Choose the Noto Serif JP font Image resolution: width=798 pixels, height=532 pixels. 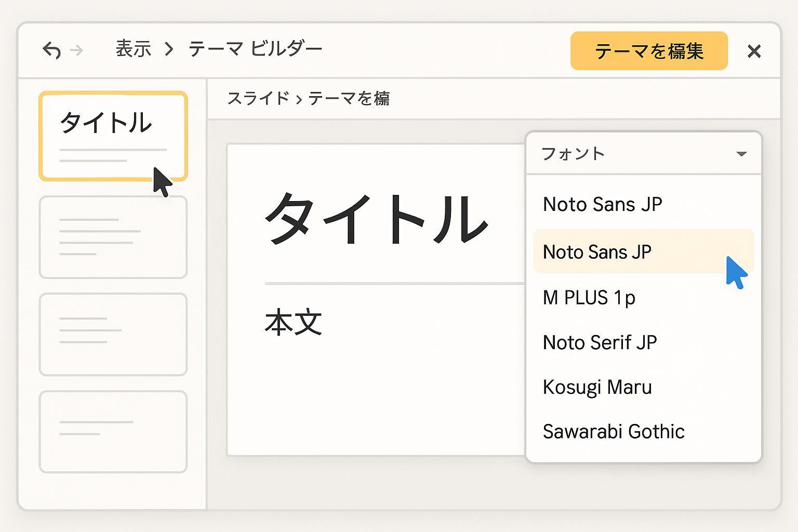click(x=600, y=343)
